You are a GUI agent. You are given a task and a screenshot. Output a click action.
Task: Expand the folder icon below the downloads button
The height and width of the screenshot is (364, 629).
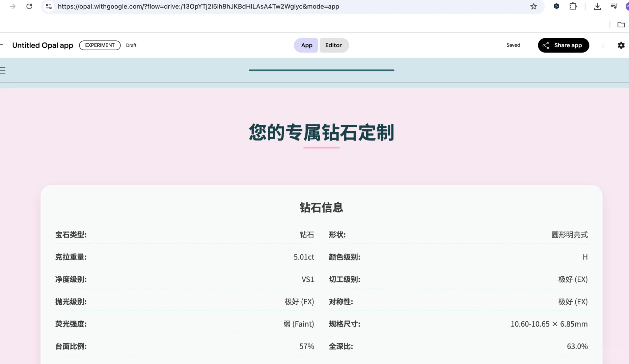tap(621, 25)
